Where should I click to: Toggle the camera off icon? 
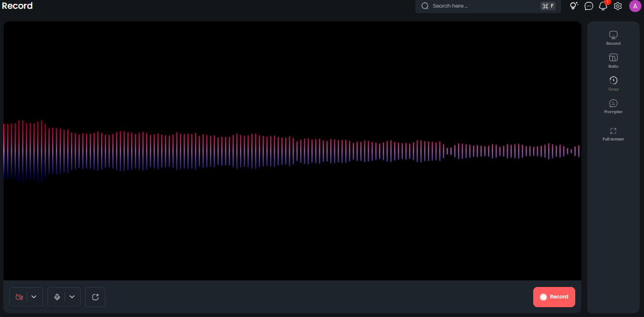tap(19, 297)
